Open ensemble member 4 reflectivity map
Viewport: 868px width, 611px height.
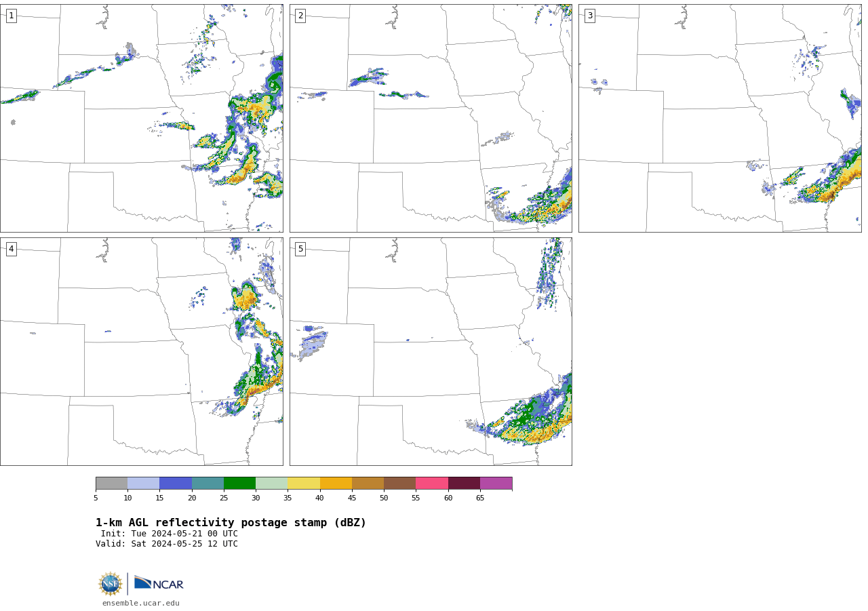pyautogui.click(x=142, y=351)
